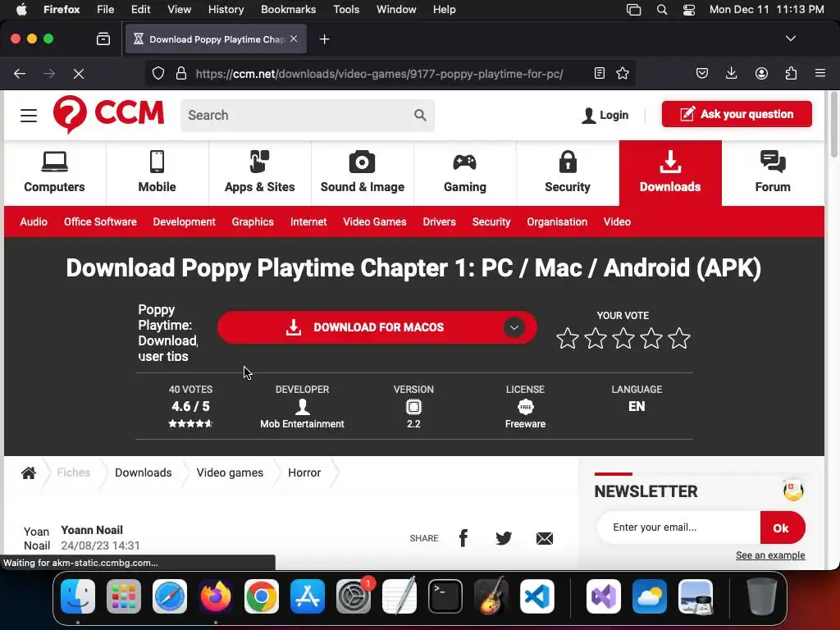This screenshot has width=840, height=630.
Task: Open Firefox downloads panel icon
Action: pyautogui.click(x=731, y=73)
